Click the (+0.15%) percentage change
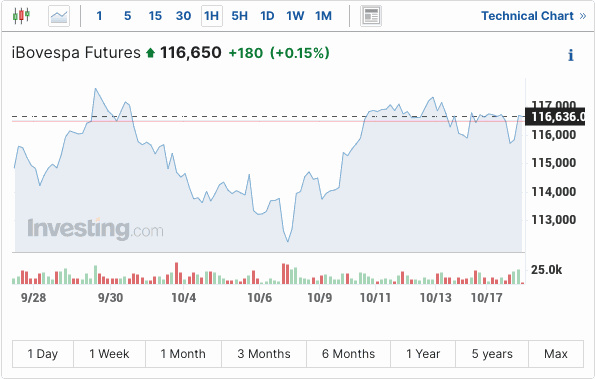This screenshot has width=595, height=379. [x=300, y=53]
